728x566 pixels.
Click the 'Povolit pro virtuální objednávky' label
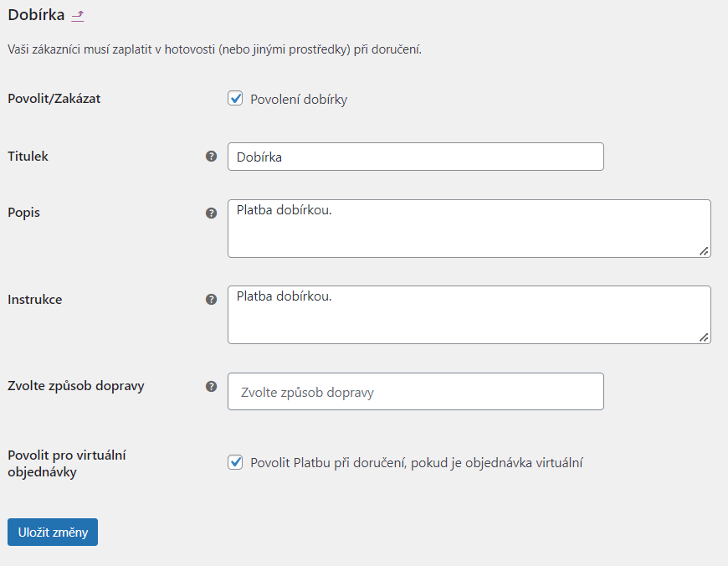click(66, 463)
